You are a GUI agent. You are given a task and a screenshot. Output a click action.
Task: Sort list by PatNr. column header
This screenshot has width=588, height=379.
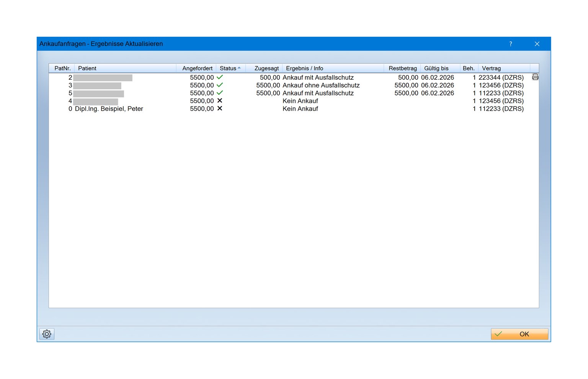point(62,68)
